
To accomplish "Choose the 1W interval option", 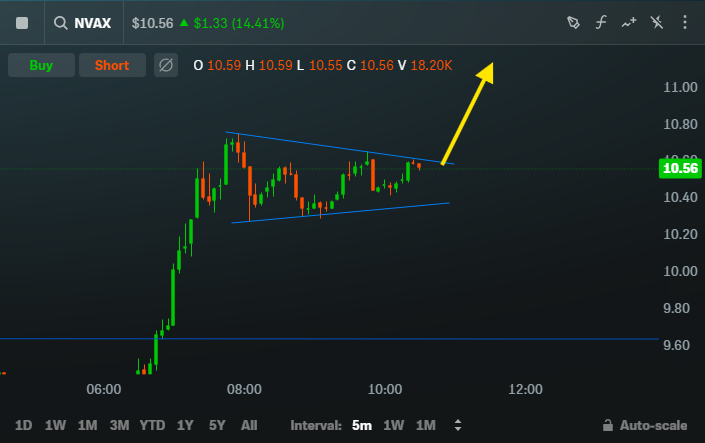I will 393,425.
